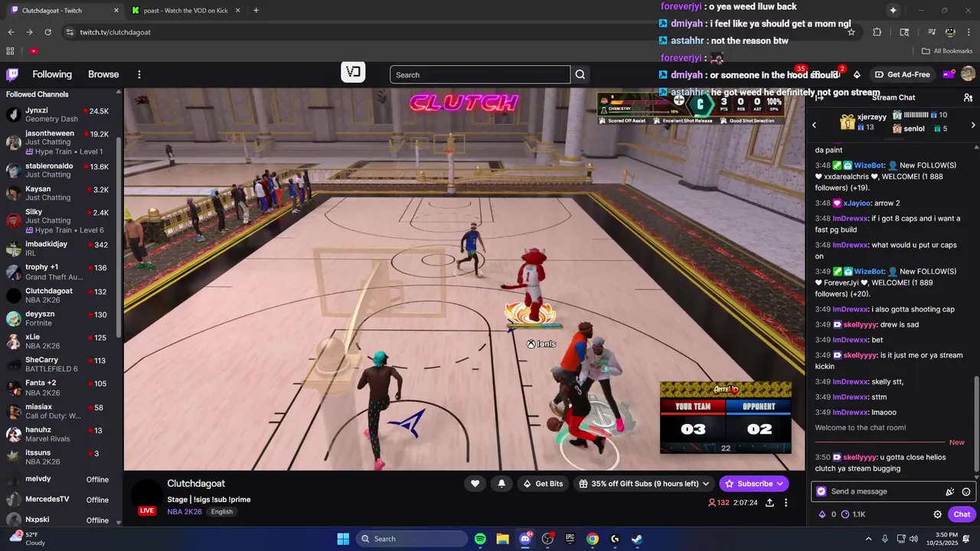Open the Chrome apps grid icon

(x=10, y=51)
